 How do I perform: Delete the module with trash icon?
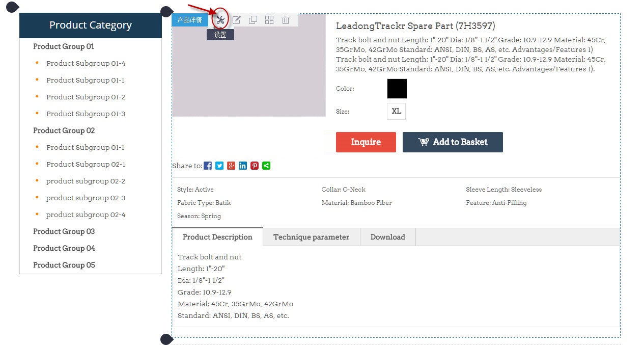pyautogui.click(x=286, y=20)
